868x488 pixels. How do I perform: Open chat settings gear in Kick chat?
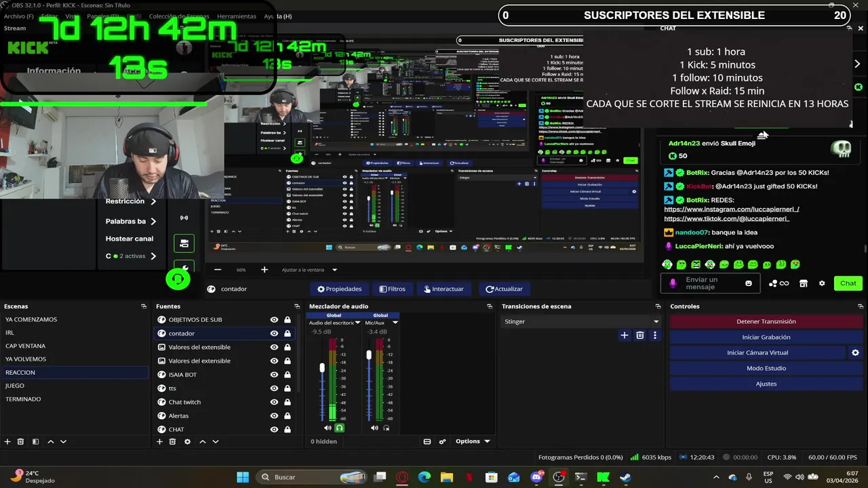tap(822, 283)
